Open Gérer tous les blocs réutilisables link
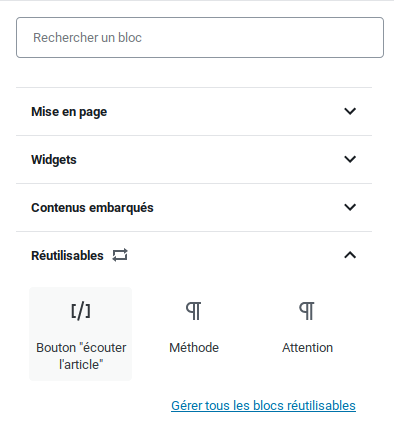This screenshot has height=428, width=394. [263, 406]
